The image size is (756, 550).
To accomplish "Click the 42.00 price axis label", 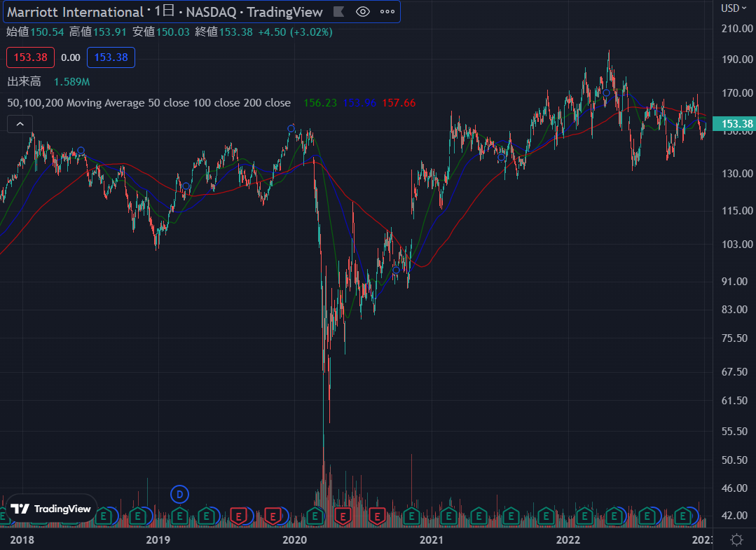I will [735, 516].
